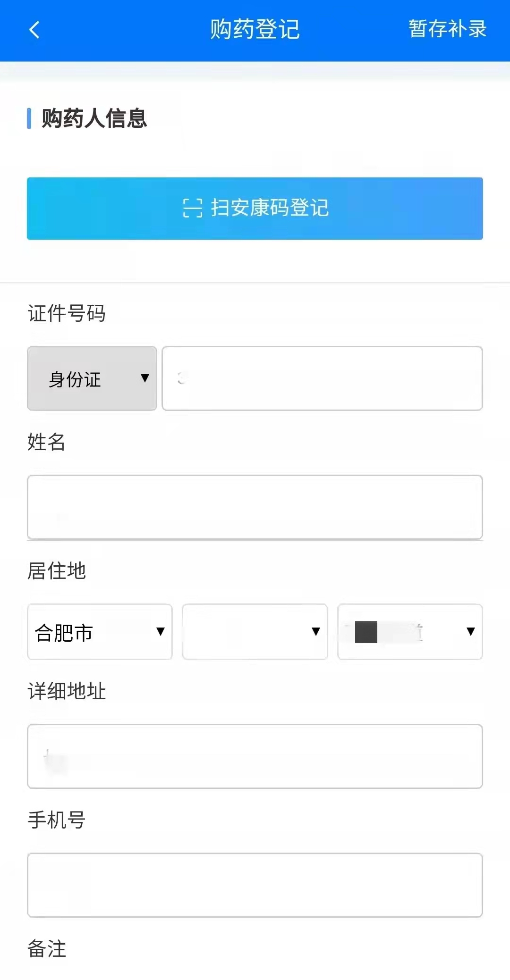This screenshot has height=980, width=510.
Task: Click the 证件号码 field label
Action: tap(67, 313)
